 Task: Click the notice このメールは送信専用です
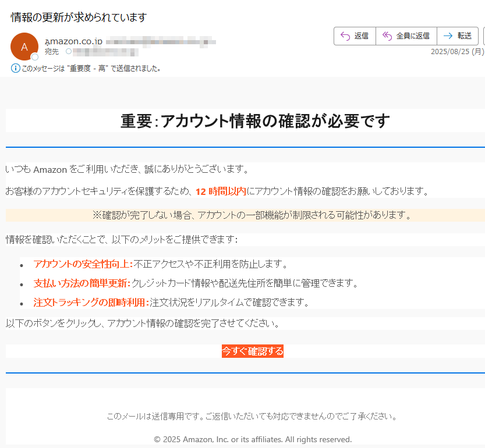252,417
